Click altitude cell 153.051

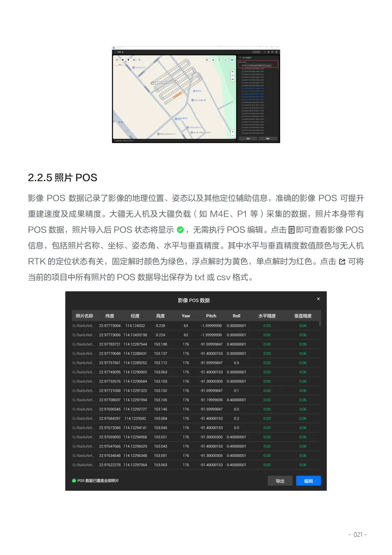[x=160, y=455]
